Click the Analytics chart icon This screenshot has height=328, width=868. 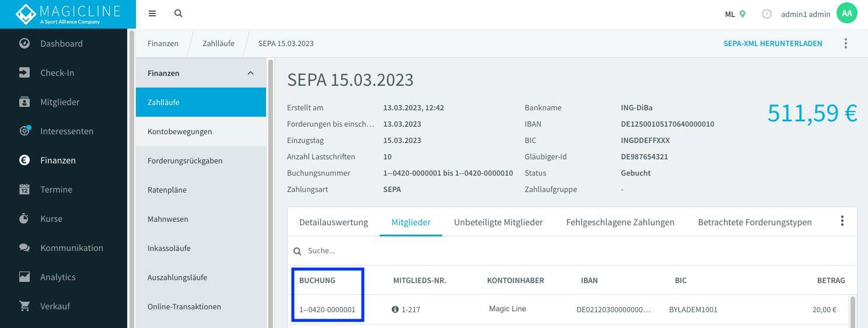coord(24,277)
